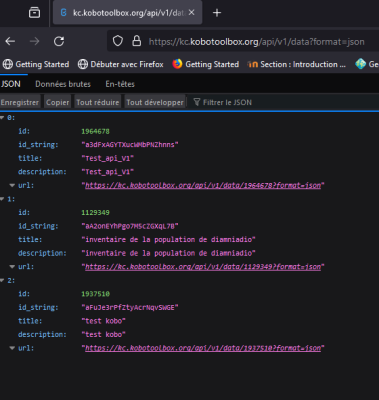Select the description value "Test_api_V1"
This screenshot has width=379, height=400.
(x=108, y=172)
